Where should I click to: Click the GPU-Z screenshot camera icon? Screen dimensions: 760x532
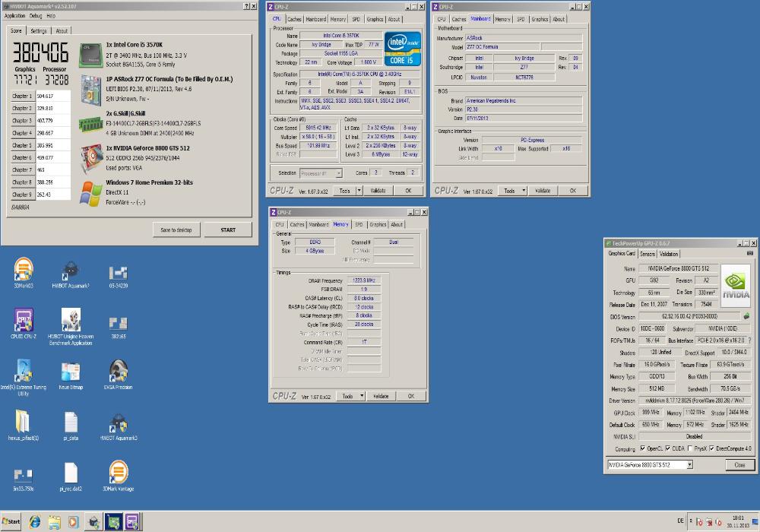[x=750, y=253]
